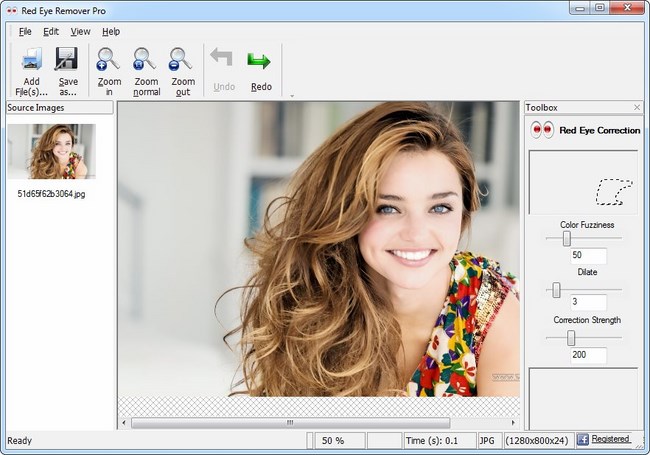Click the horizontal scrollbar below the image

[x=290, y=423]
